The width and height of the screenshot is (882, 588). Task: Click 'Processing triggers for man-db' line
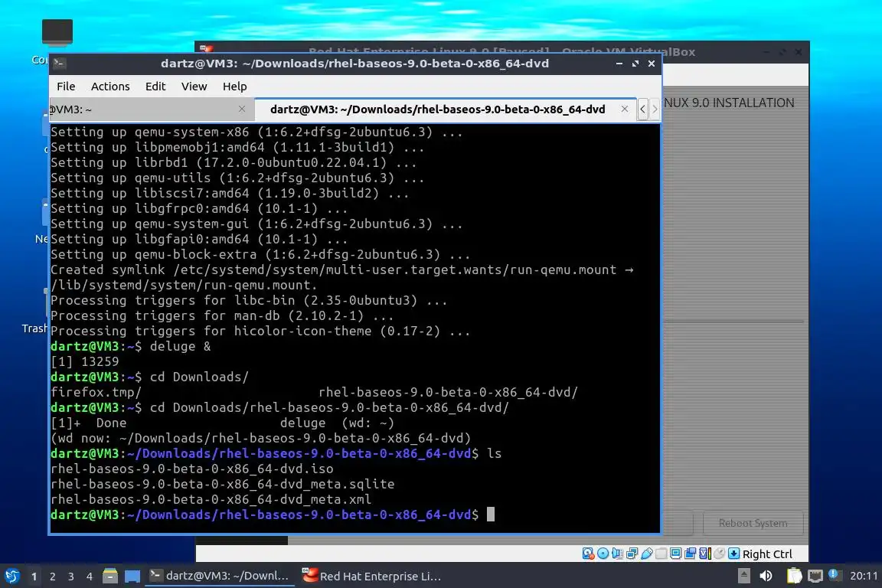(221, 315)
